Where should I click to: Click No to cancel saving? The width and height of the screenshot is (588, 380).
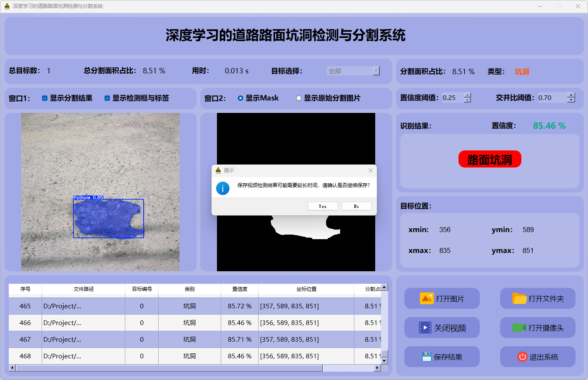pos(356,206)
